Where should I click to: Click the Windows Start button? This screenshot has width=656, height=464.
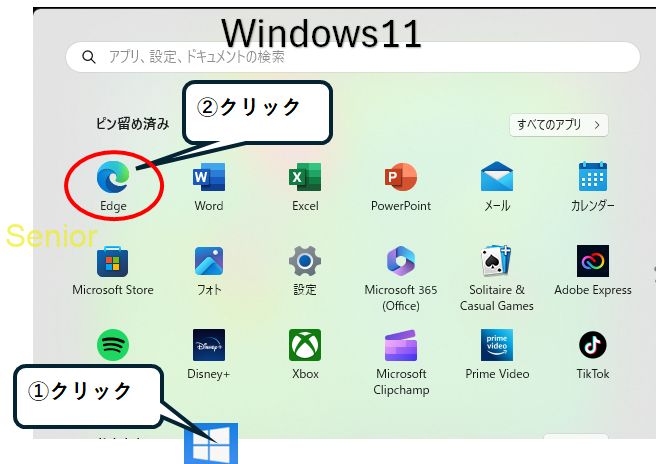(211, 443)
